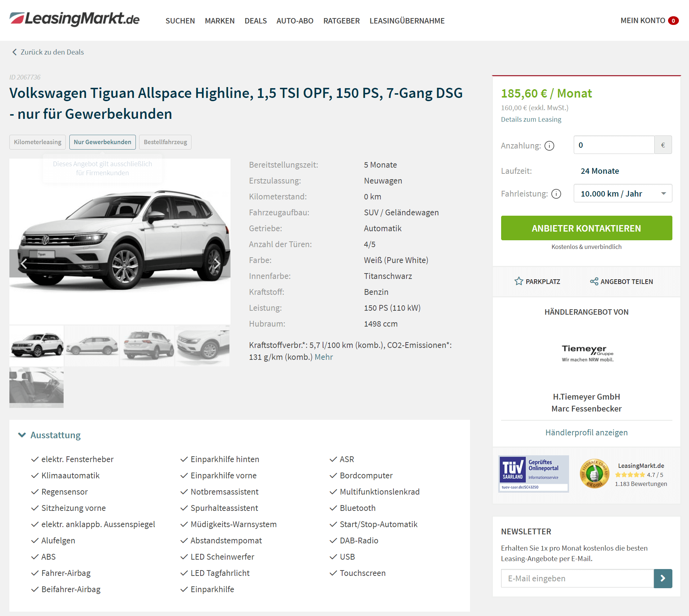This screenshot has height=616, width=689.
Task: Click the Anzahlung amount input field
Action: 614,145
